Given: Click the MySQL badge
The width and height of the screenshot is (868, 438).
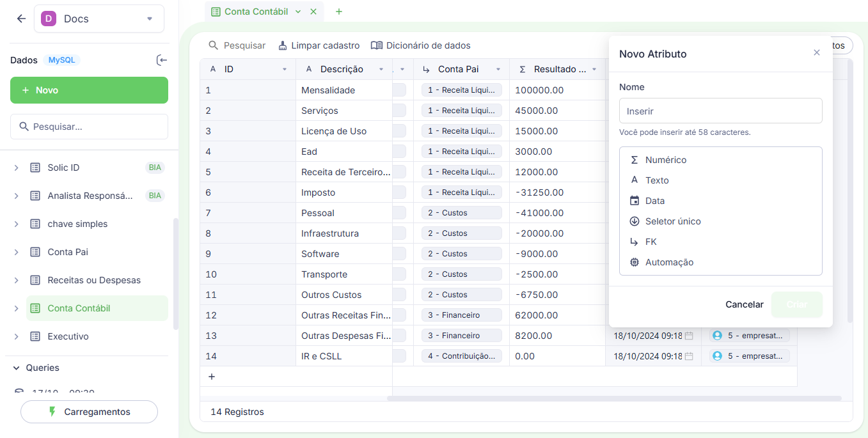Looking at the screenshot, I should coord(62,60).
